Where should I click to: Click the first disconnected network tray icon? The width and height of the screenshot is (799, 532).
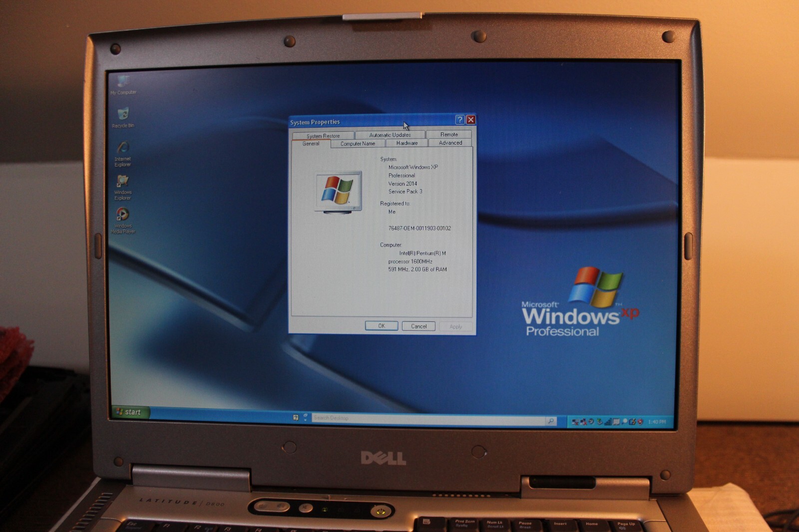click(575, 422)
